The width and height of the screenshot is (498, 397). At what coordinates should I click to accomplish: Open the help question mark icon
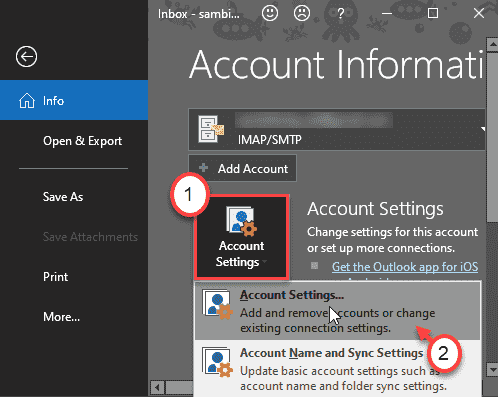[x=340, y=14]
